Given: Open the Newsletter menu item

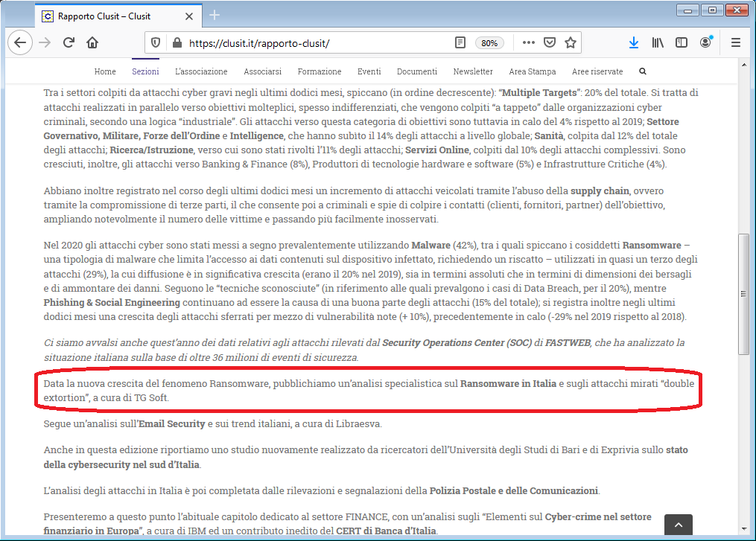Looking at the screenshot, I should click(472, 71).
